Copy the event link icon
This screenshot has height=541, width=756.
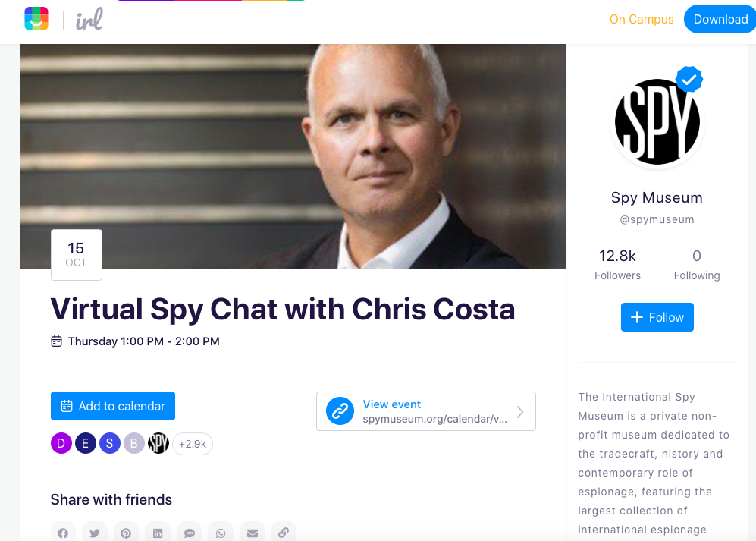(x=284, y=533)
